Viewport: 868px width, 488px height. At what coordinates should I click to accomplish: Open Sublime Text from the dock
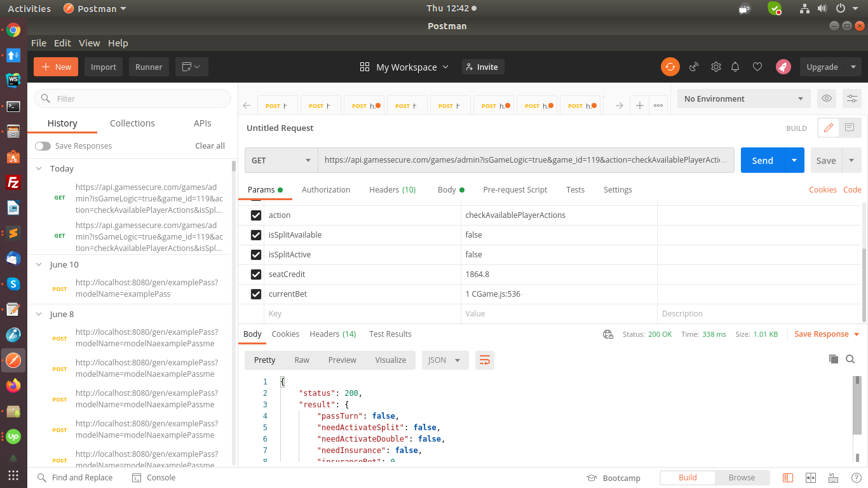click(13, 233)
